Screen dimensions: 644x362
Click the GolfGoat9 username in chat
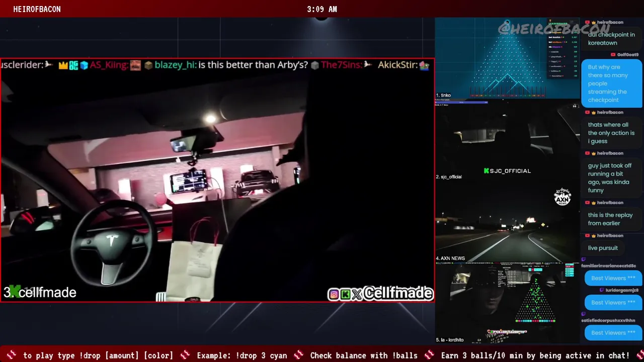point(628,54)
